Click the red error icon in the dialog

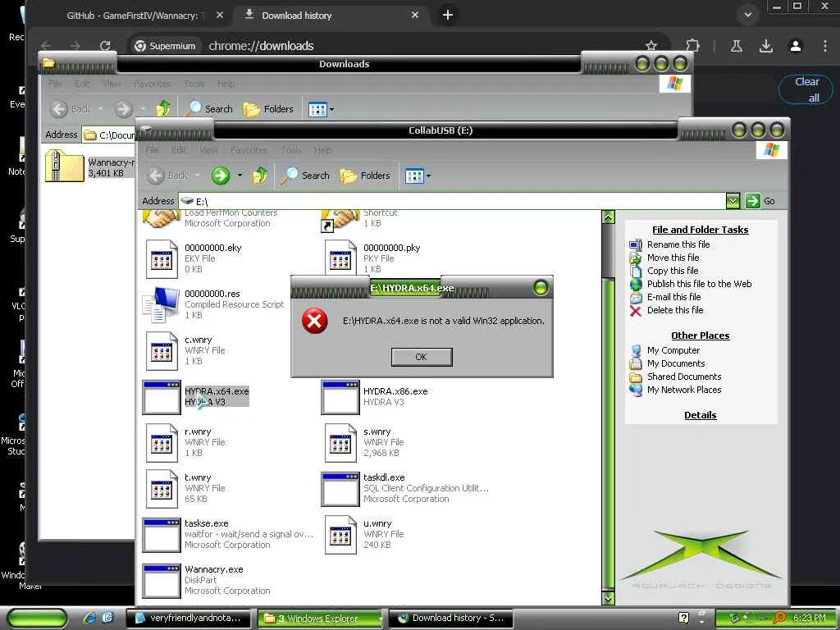(x=314, y=321)
